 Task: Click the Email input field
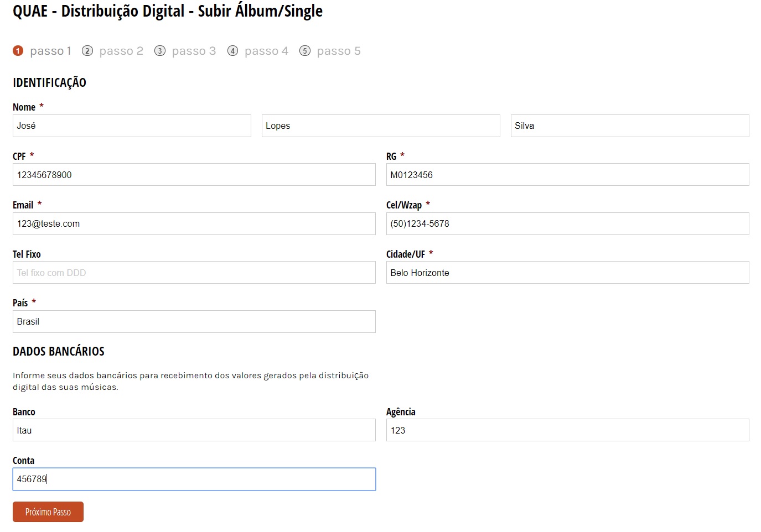[x=194, y=224]
